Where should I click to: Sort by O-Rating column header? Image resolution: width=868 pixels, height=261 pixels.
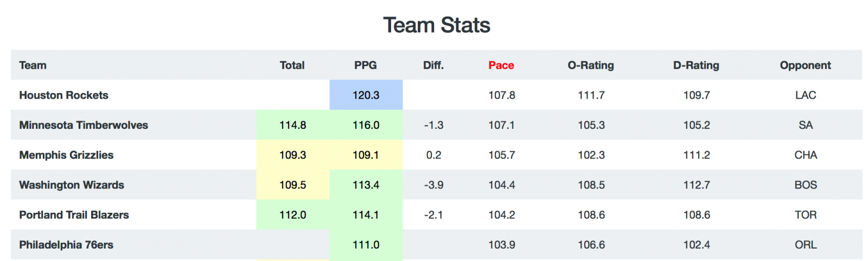coord(591,66)
